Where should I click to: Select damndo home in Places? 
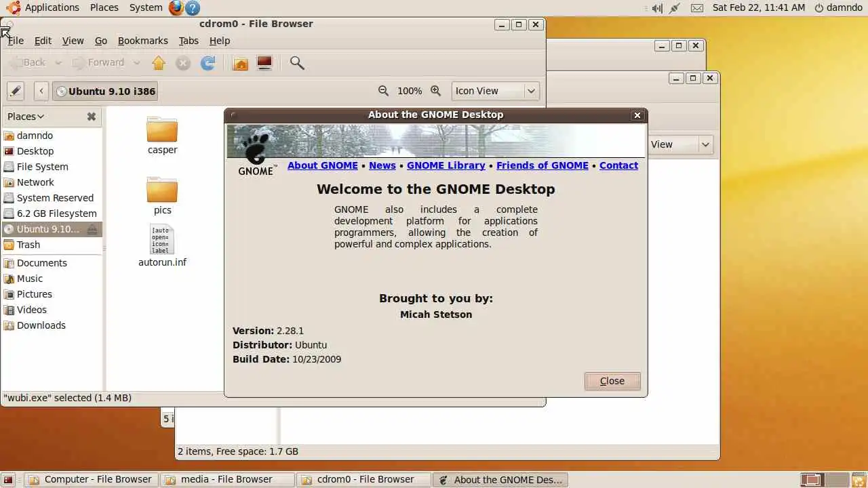point(52,136)
